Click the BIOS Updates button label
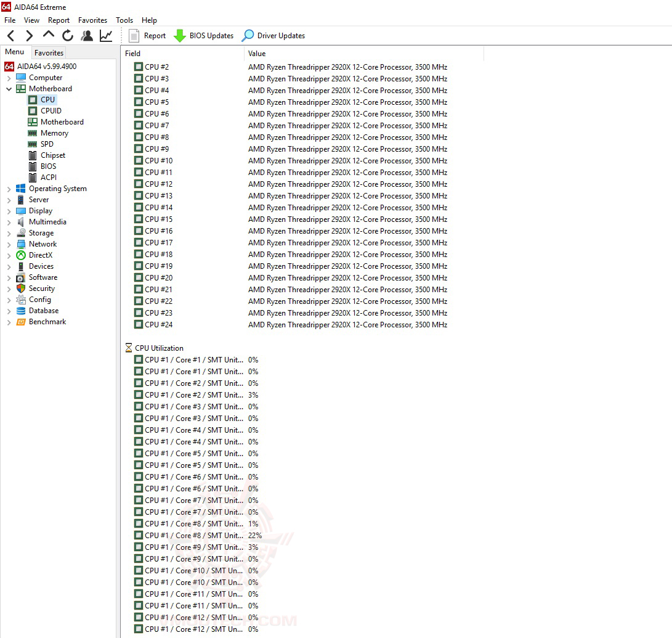 click(x=212, y=36)
